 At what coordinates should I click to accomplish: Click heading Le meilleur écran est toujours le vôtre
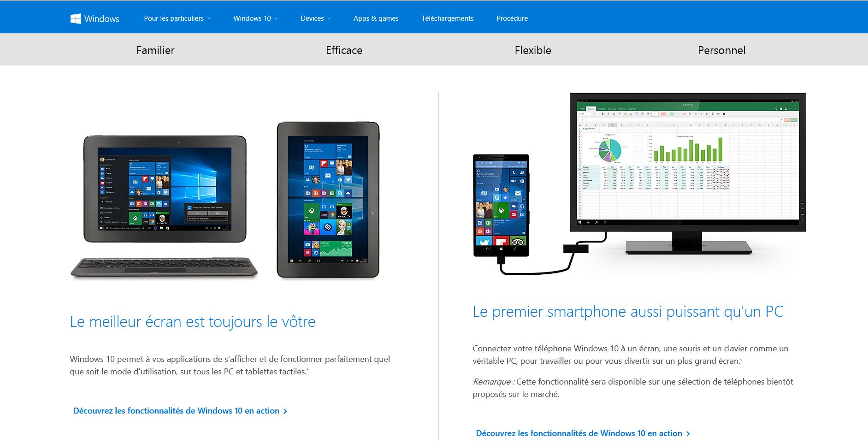193,321
